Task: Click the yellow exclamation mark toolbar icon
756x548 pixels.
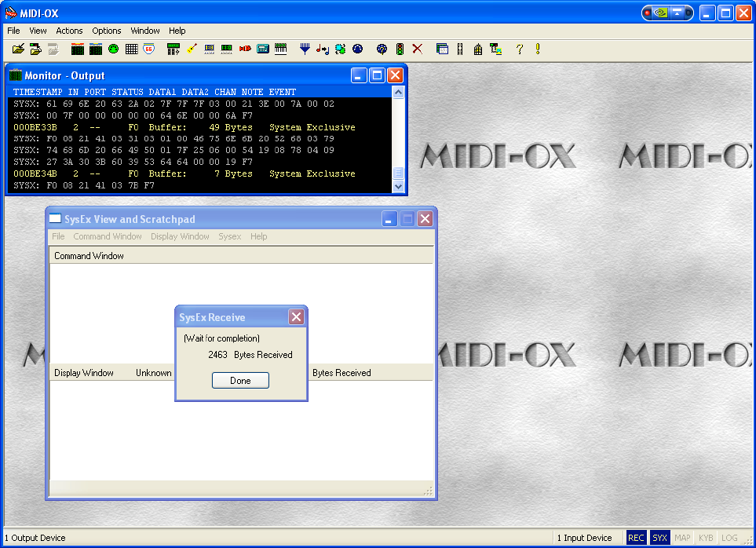Action: coord(538,49)
